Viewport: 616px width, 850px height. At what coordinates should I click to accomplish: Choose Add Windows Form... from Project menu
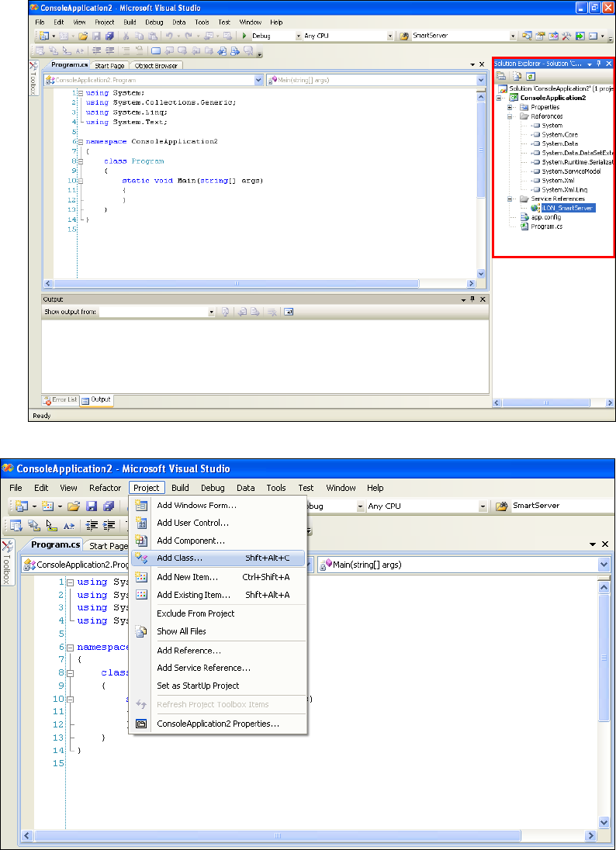218,505
